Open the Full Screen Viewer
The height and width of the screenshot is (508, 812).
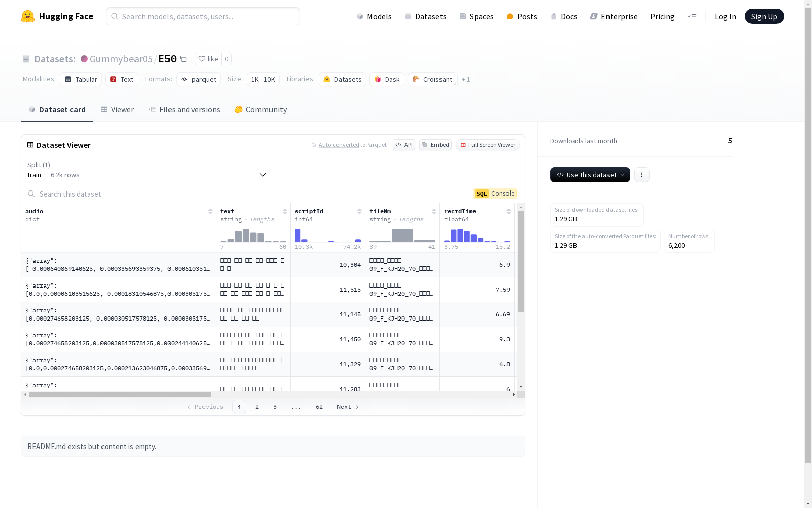click(488, 145)
